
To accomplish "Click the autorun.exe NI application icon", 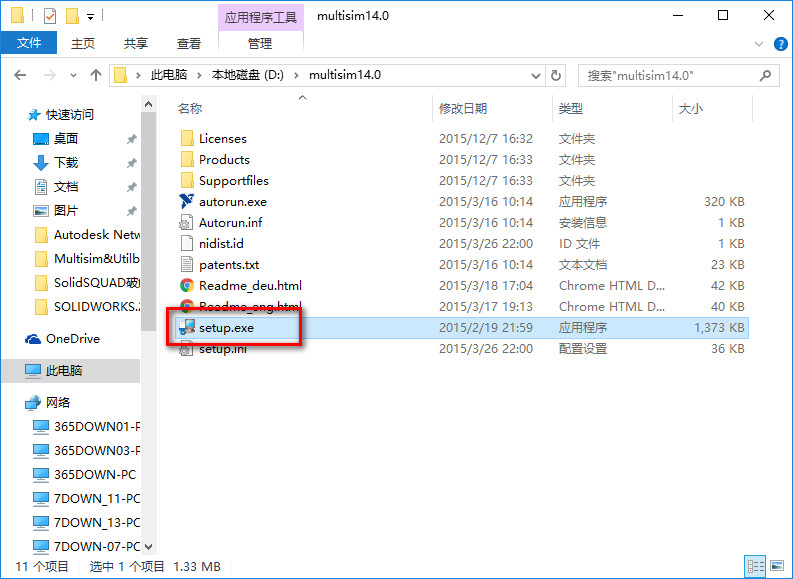I will [187, 201].
